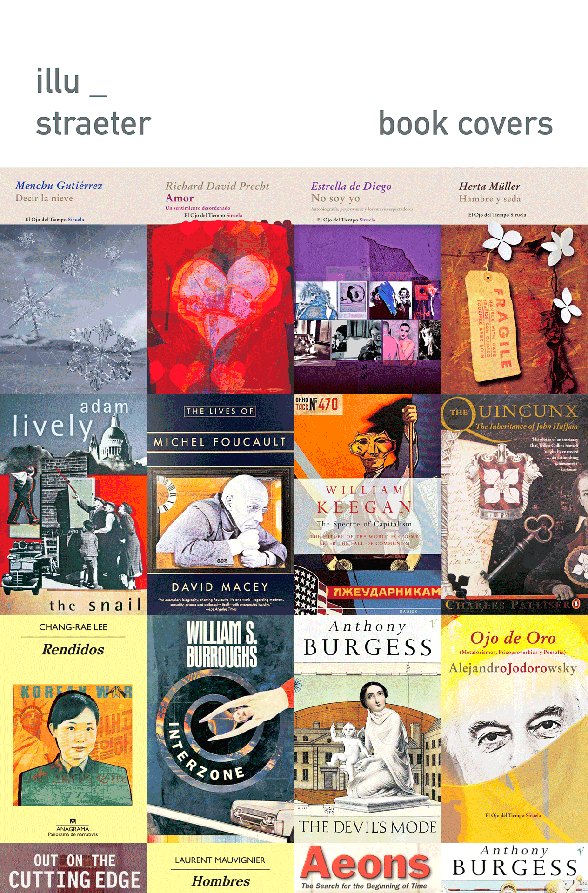This screenshot has width=588, height=893.
Task: Open the bottom-row Anthony Burgess cover
Action: pyautogui.click(x=514, y=868)
